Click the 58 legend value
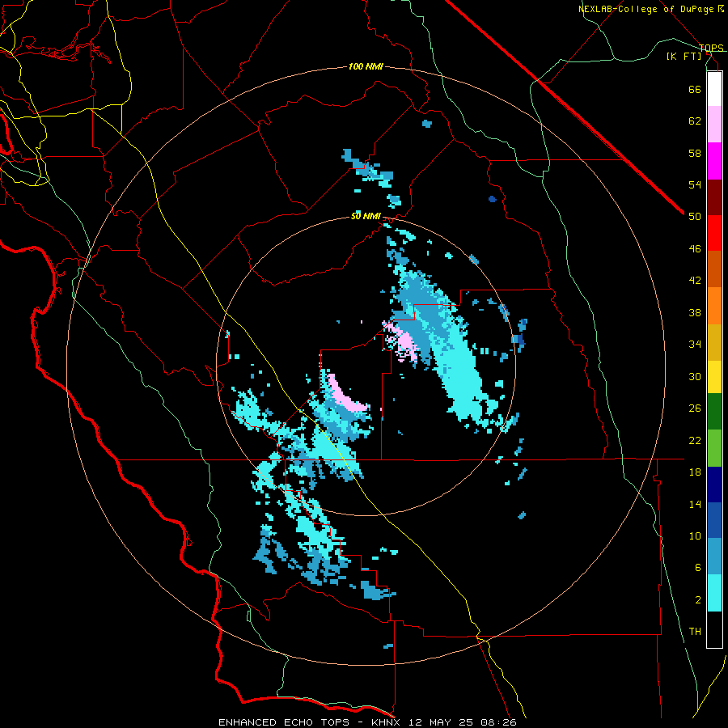The image size is (728, 728). (695, 153)
